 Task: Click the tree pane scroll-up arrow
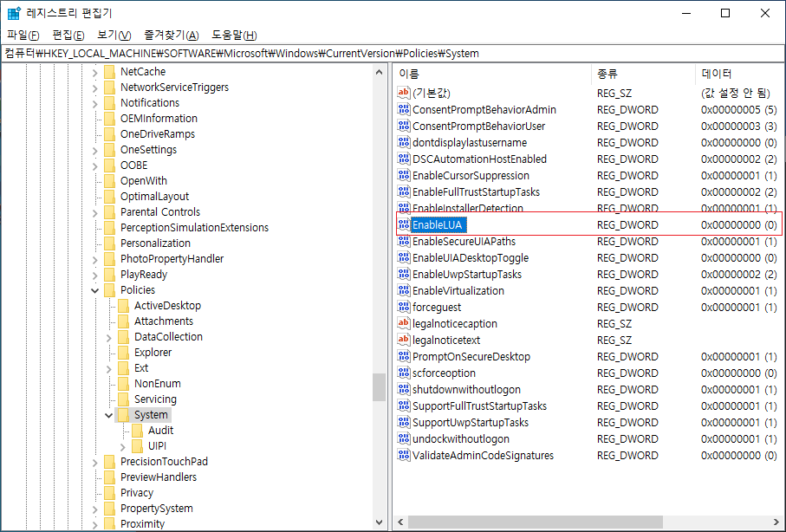click(379, 72)
